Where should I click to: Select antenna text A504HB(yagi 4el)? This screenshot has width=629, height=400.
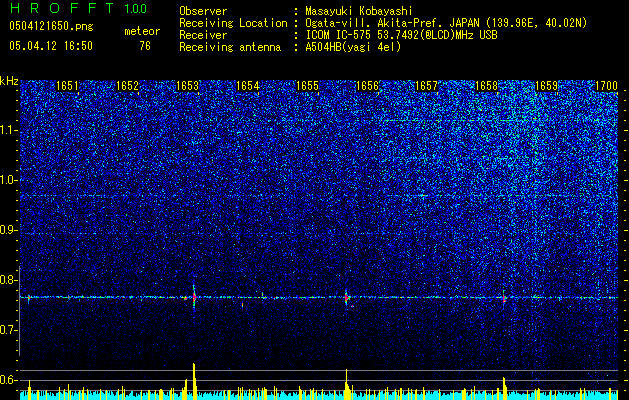click(x=353, y=47)
